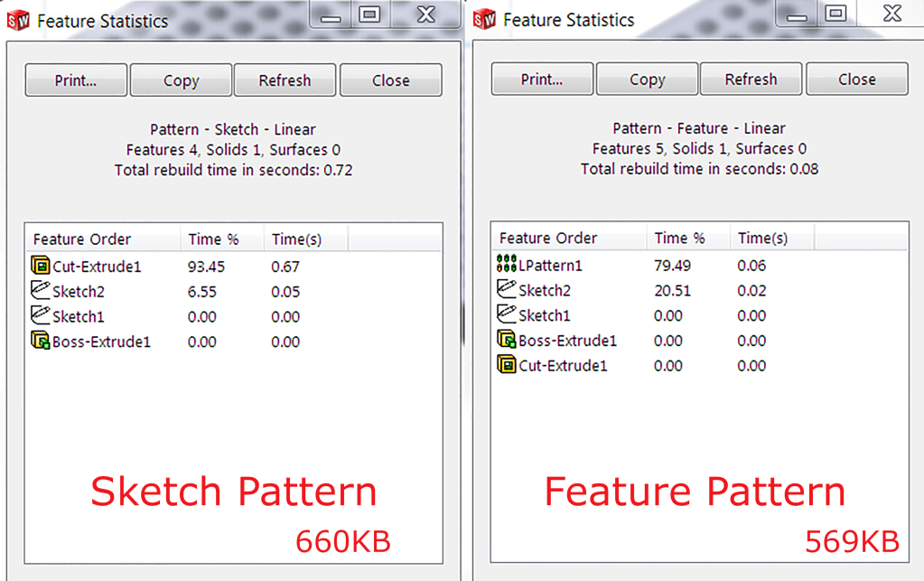Open Print dialog from Sketch Pattern window
The image size is (924, 581).
pos(75,80)
